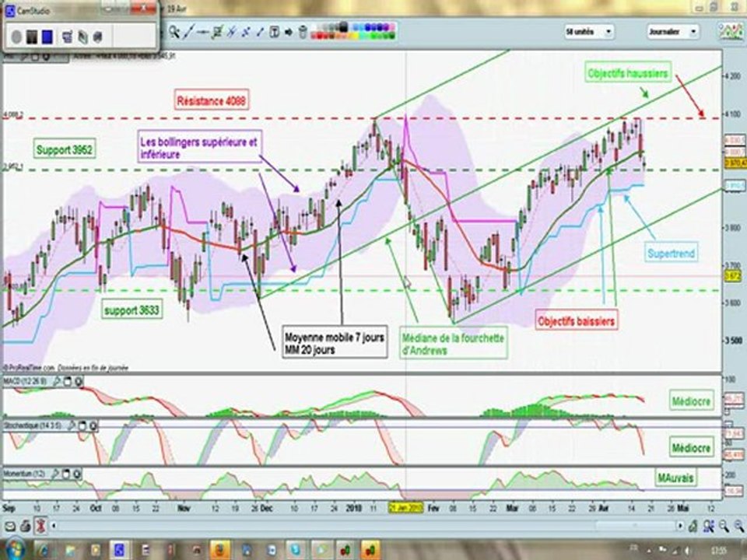
Task: Open Momentum indicator settings wrench
Action: [55, 474]
